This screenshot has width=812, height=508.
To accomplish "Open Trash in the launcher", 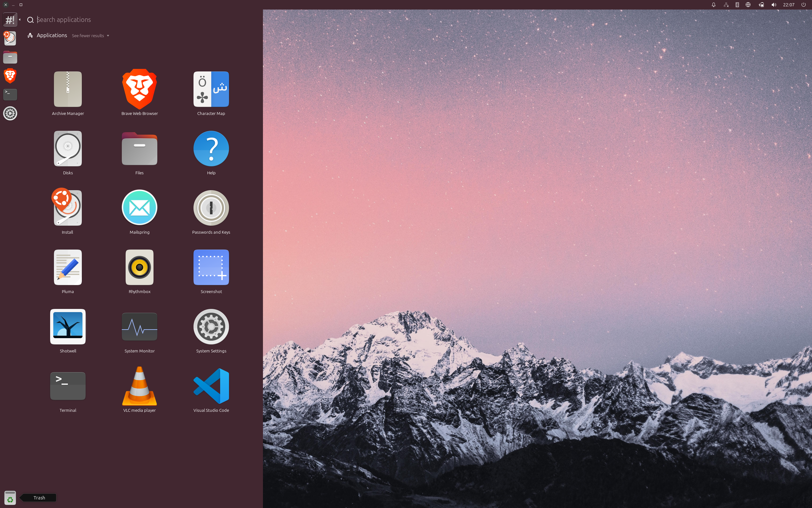I will pyautogui.click(x=10, y=497).
